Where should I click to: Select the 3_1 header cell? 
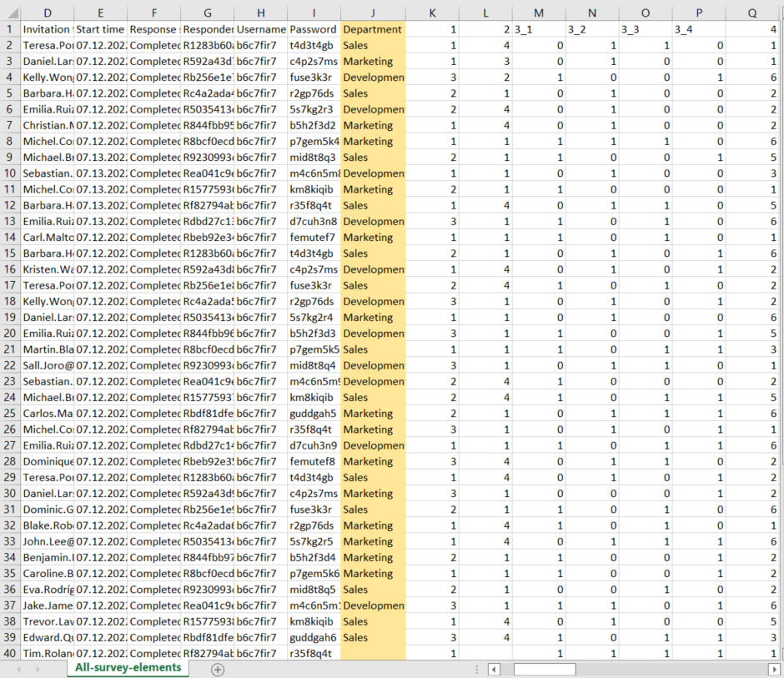coord(539,29)
